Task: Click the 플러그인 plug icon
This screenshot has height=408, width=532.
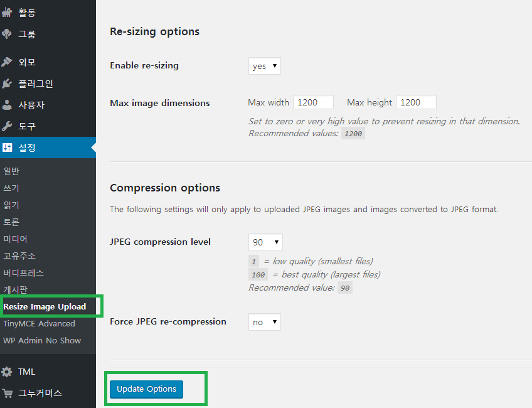Action: [x=7, y=83]
